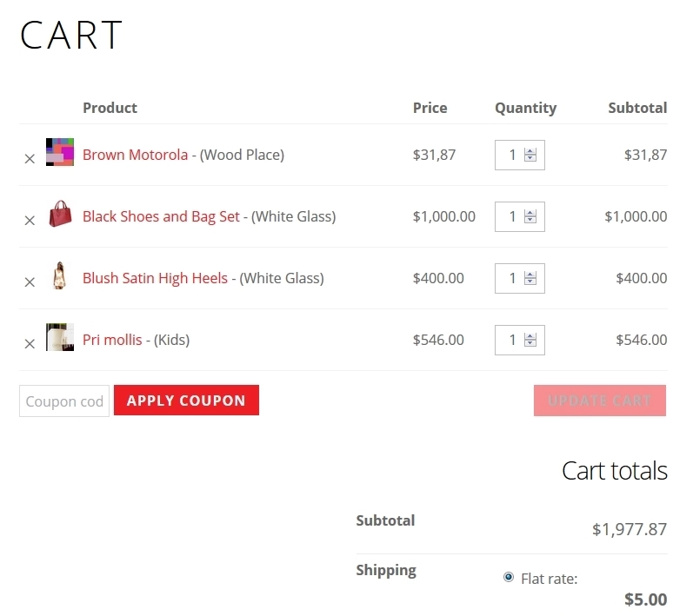Go to Blush Satin High Heels page
The width and height of the screenshot is (693, 616).
coord(155,278)
